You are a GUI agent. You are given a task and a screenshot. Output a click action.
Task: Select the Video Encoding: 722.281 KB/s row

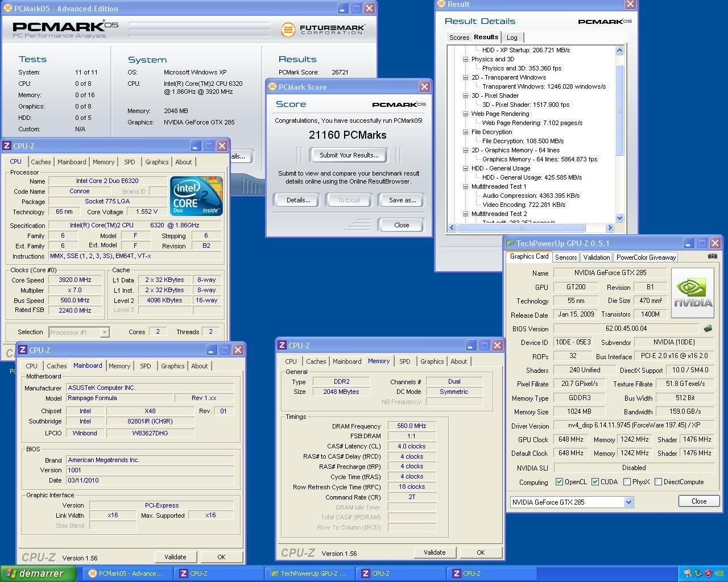[x=524, y=205]
